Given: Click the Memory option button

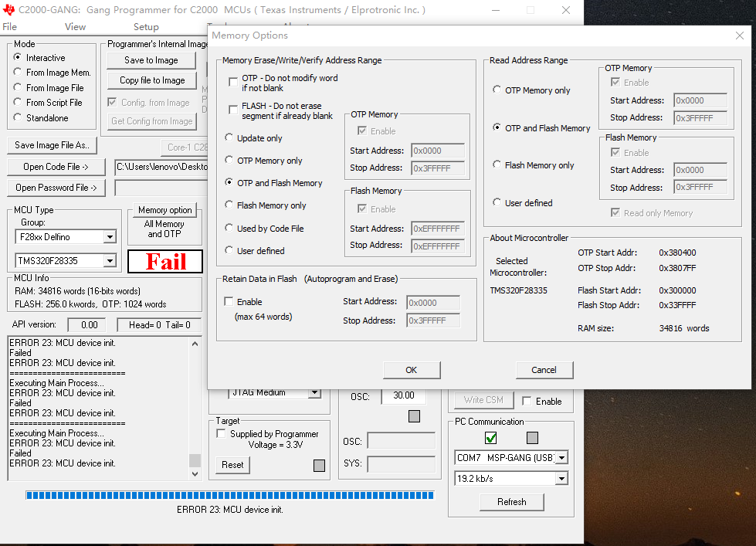Looking at the screenshot, I should click(x=165, y=210).
